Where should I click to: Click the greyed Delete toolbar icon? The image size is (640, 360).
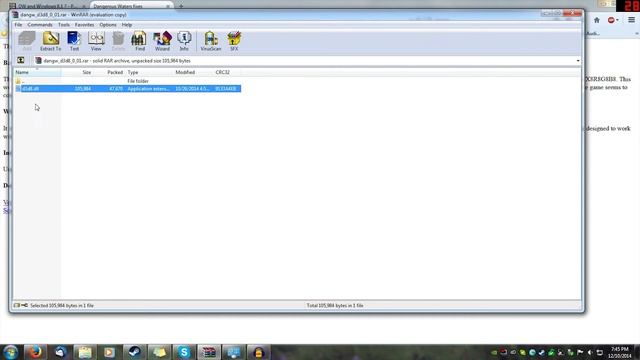[118, 41]
